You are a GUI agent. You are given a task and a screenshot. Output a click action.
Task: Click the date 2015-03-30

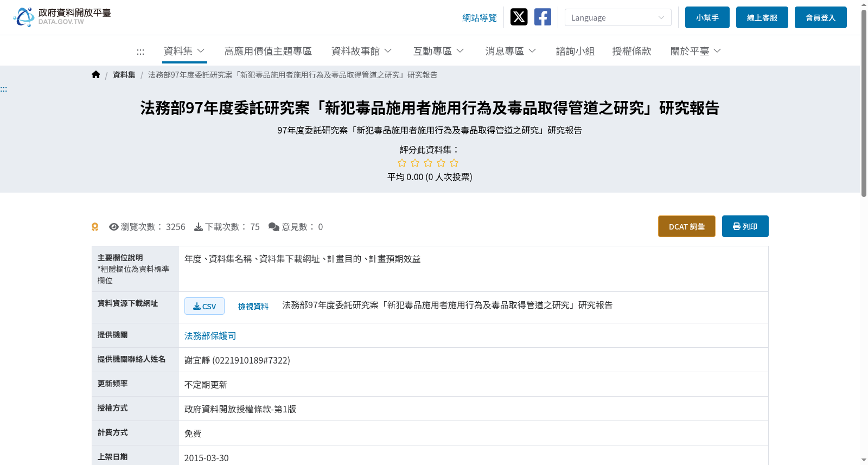[207, 458]
